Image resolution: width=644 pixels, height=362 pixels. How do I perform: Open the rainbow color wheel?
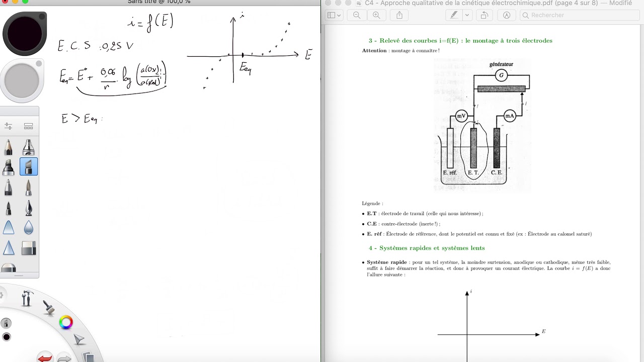click(66, 322)
